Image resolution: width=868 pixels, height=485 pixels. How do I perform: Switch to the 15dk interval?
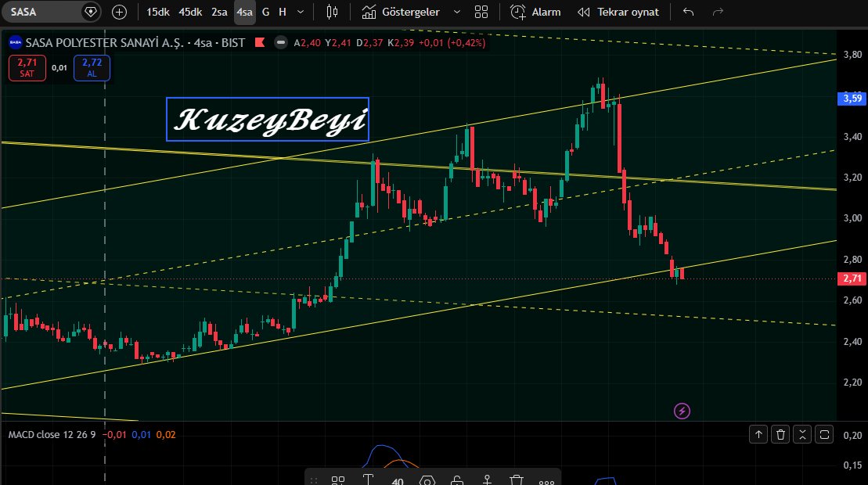[x=158, y=12]
